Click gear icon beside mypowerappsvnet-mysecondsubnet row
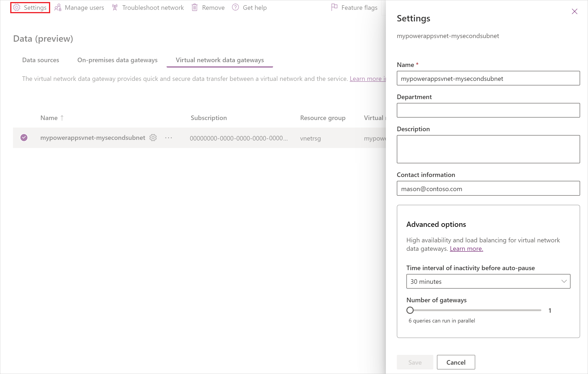 (x=153, y=138)
